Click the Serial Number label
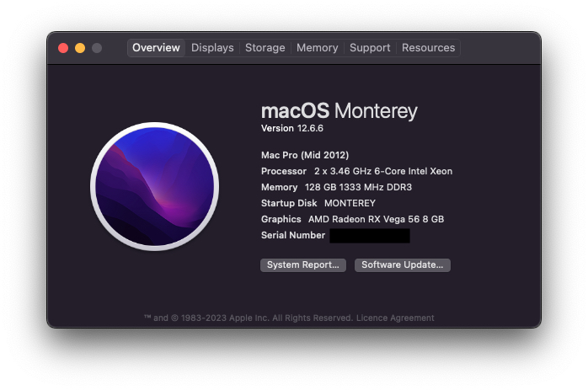Image resolution: width=588 pixels, height=390 pixels. click(x=293, y=235)
